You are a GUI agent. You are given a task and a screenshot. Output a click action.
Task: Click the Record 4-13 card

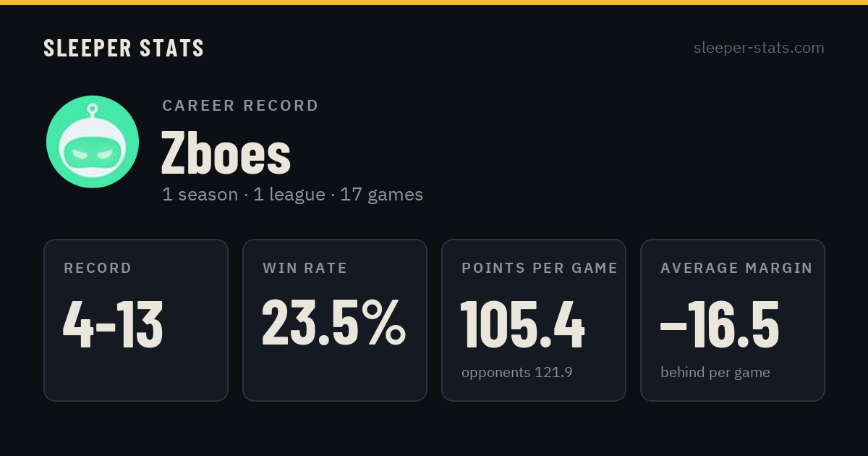[136, 320]
